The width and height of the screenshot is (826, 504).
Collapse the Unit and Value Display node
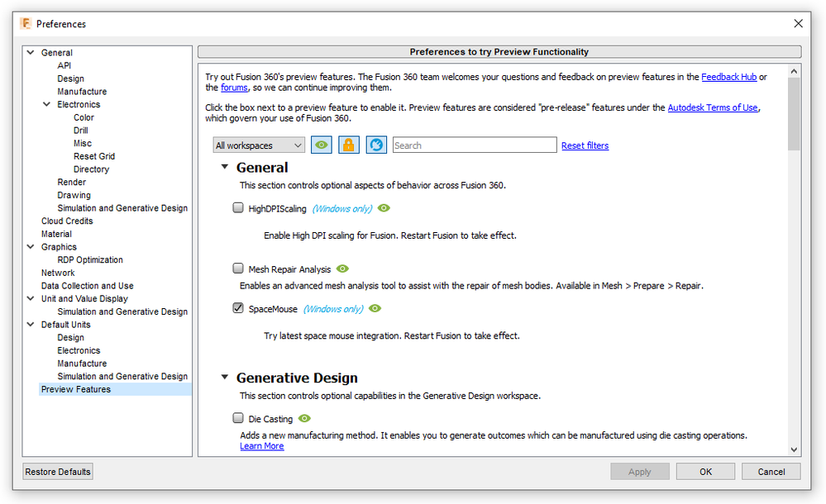point(31,298)
